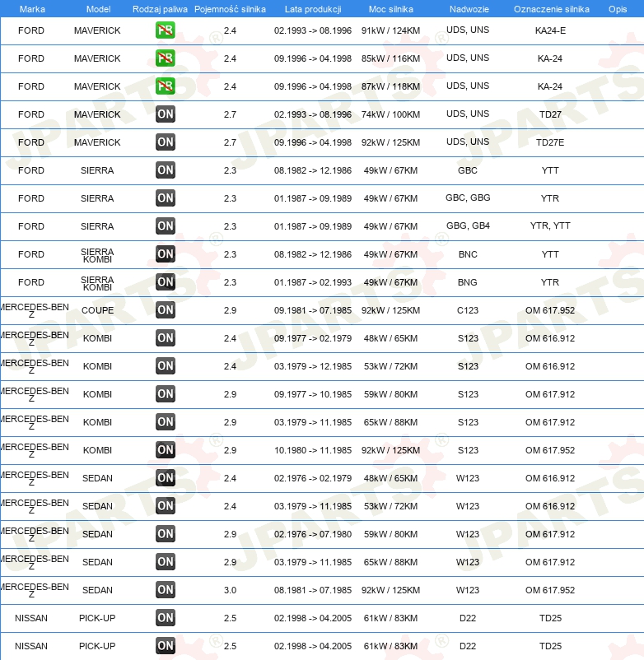Click the TD27 engine code cell
Screen dimensions: 644x660
(550, 114)
